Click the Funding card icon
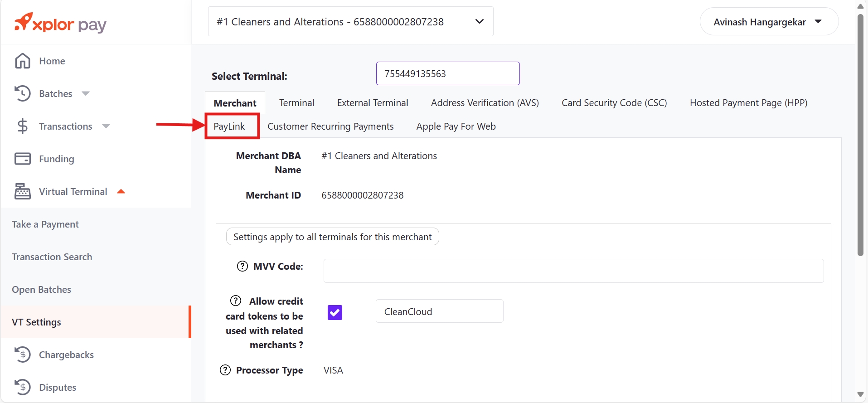 tap(23, 159)
